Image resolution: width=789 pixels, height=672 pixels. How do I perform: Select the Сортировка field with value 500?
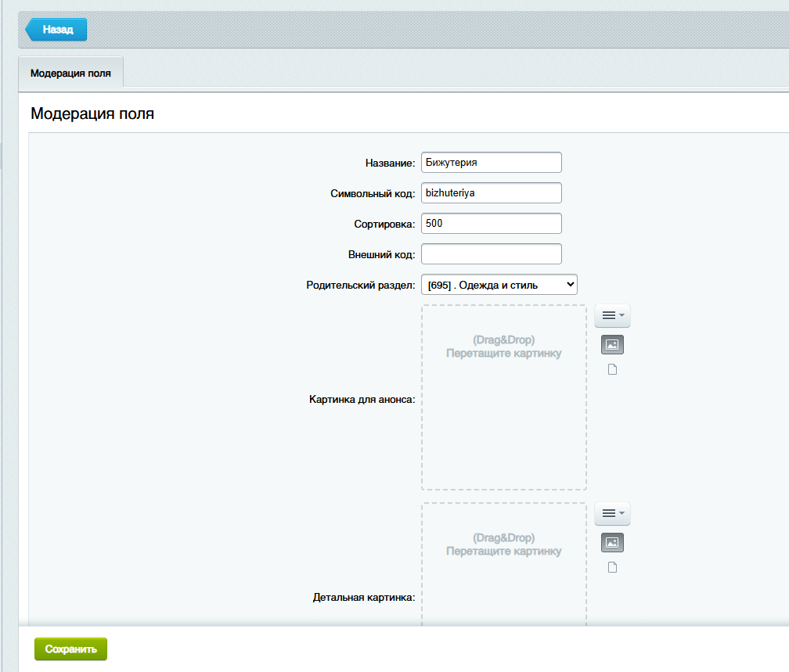(491, 224)
